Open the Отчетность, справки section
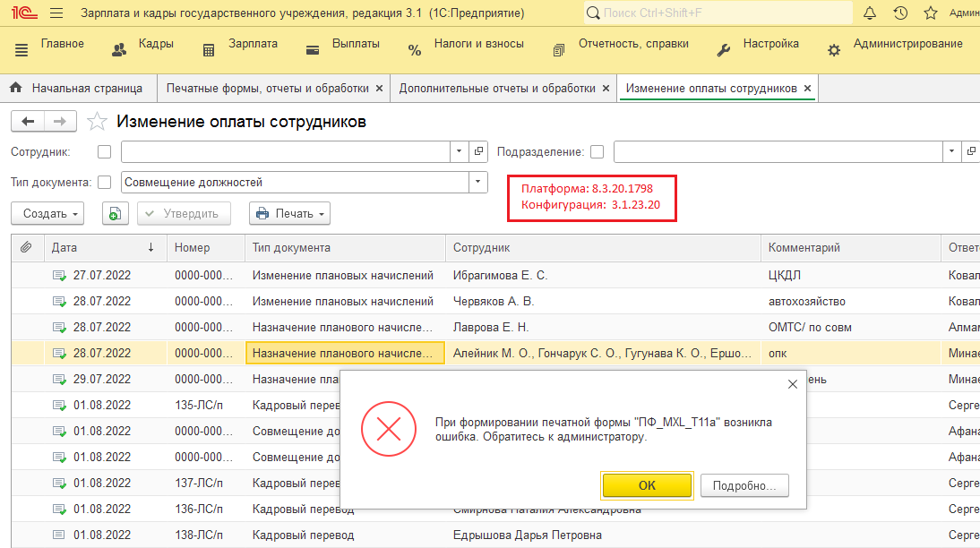This screenshot has width=980, height=548. coord(633,44)
